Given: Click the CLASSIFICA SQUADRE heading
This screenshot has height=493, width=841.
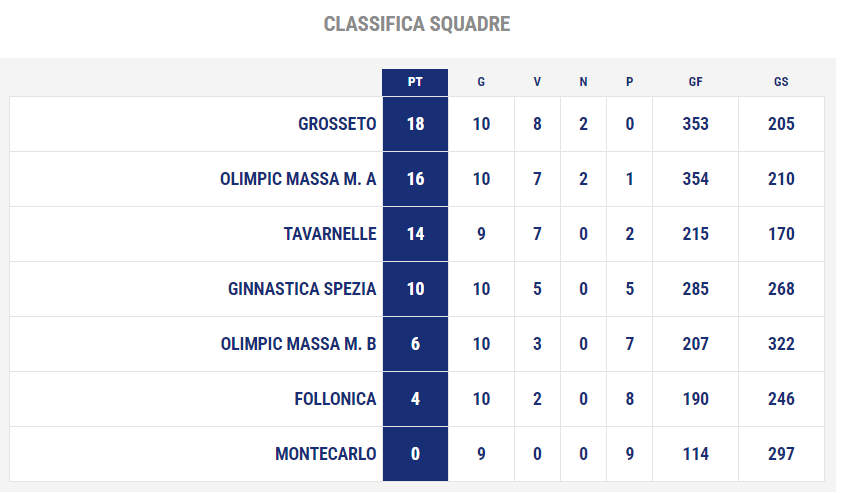Looking at the screenshot, I should [x=417, y=24].
